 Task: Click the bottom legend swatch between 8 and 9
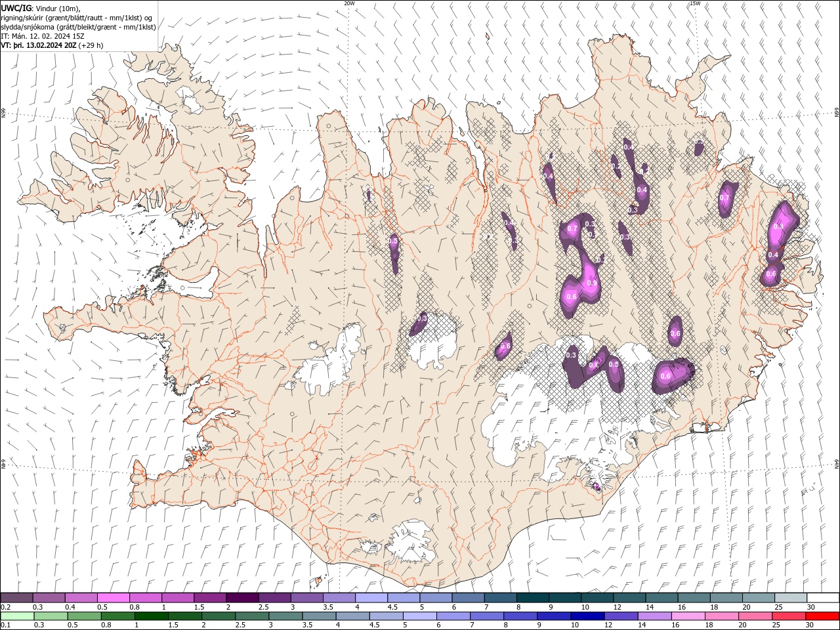520,616
